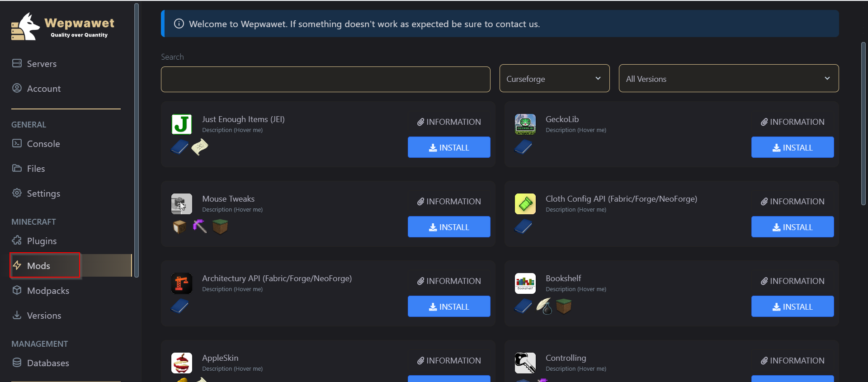
Task: Click the Cloth Config API thumbnail
Action: click(x=525, y=204)
